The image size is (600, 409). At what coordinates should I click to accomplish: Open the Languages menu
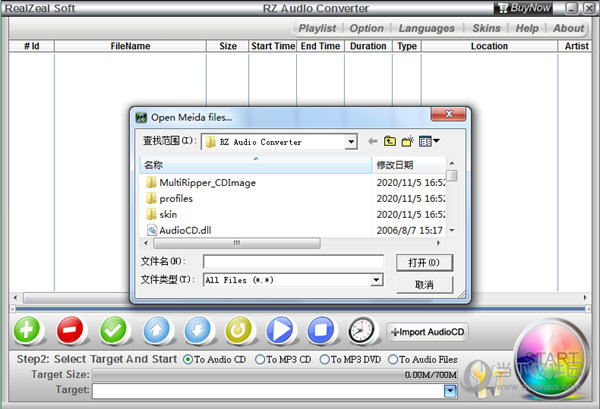coord(426,28)
